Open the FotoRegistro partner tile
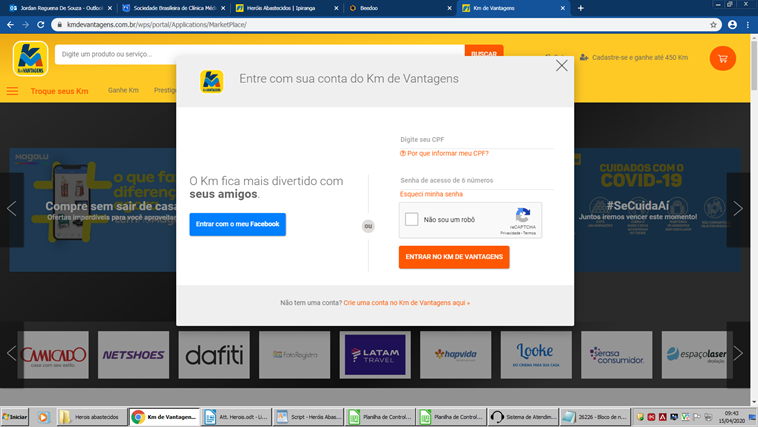 point(295,355)
